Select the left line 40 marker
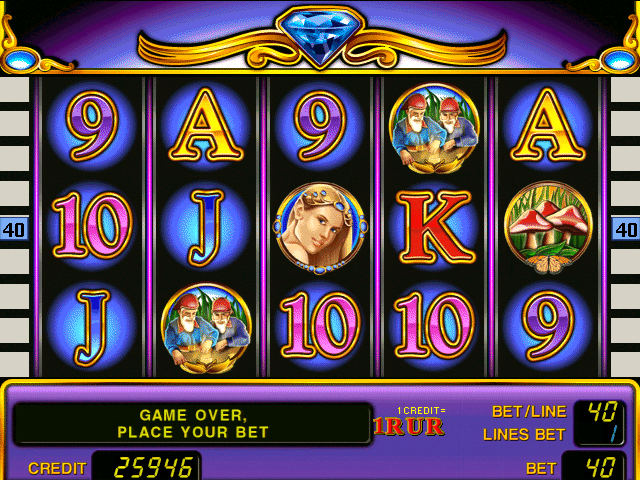 click(x=14, y=229)
